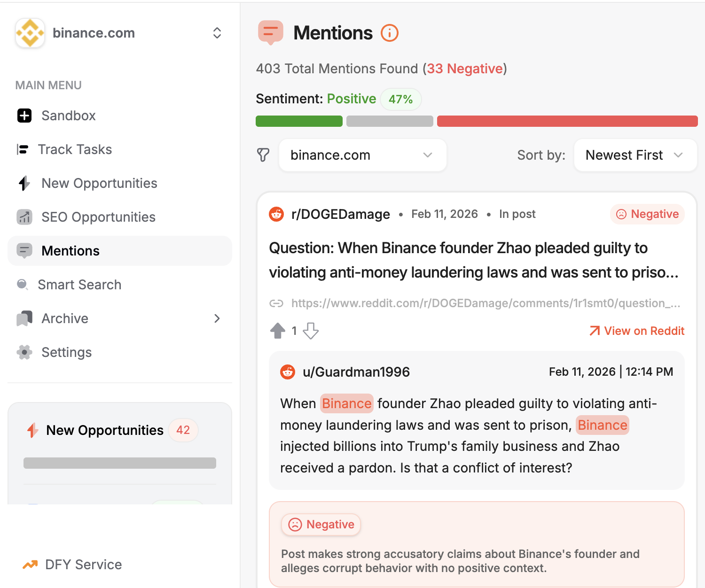Open the reddit.com post URL
This screenshot has width=705, height=588.
[486, 303]
